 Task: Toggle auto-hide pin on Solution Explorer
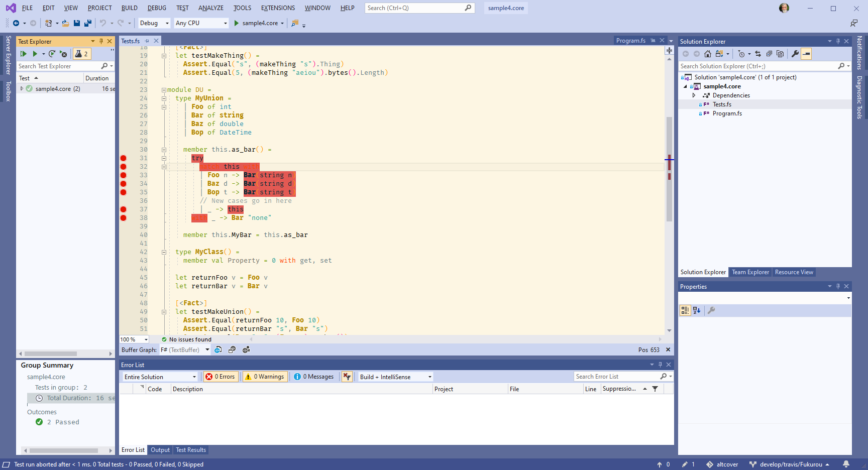click(838, 41)
